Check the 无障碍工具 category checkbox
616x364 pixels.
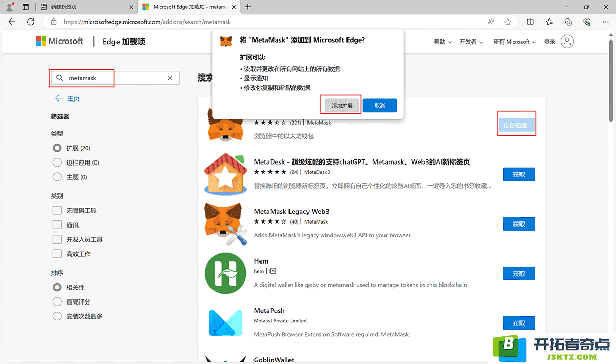[57, 210]
